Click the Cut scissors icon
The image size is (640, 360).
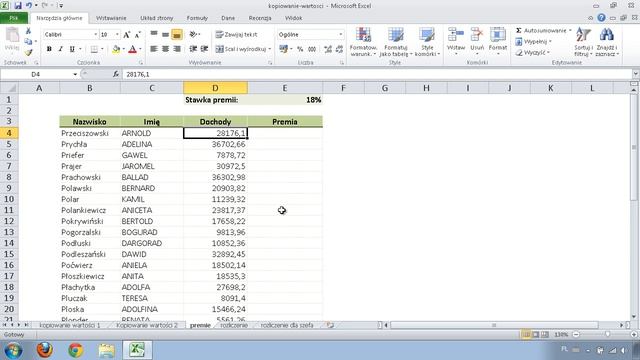tap(28, 31)
